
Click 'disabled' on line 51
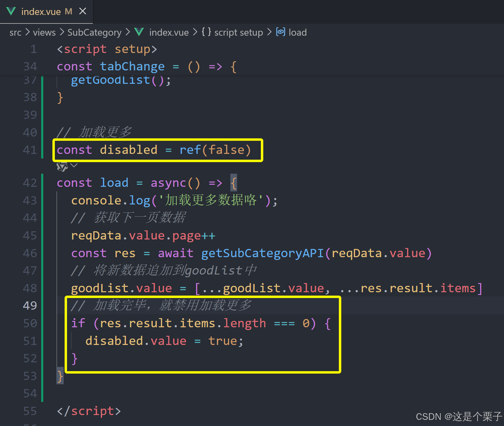[114, 341]
